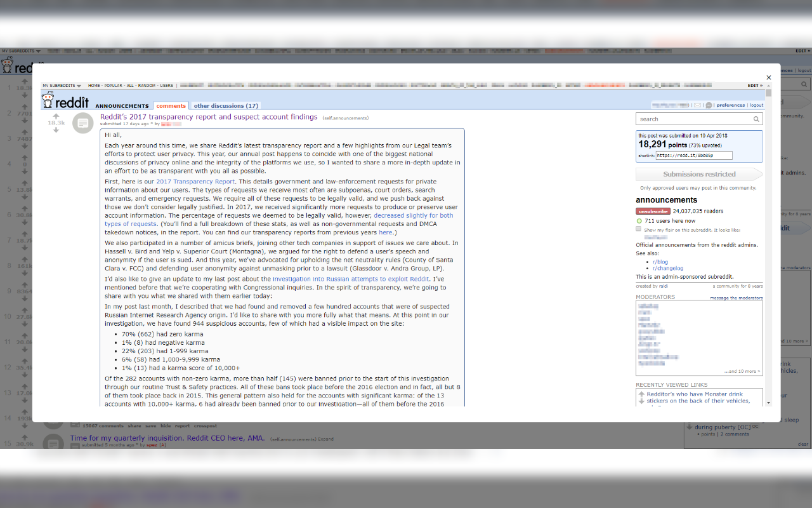
Task: Follow the 'here' previous years reports link
Action: click(x=385, y=232)
